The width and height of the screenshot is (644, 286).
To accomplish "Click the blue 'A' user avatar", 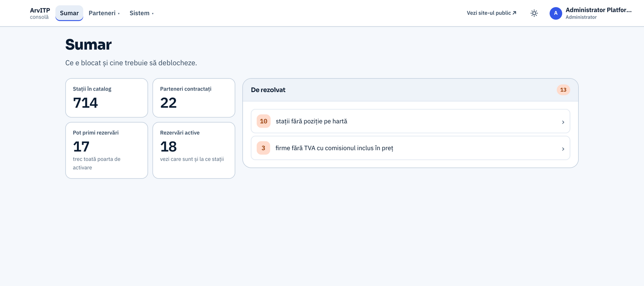I will pos(556,13).
